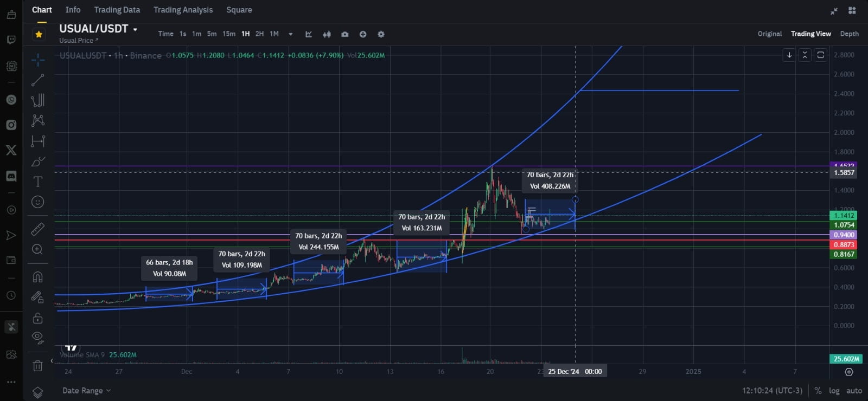Open the multi-chart grid layout icon
The height and width of the screenshot is (401, 868).
coord(852,10)
